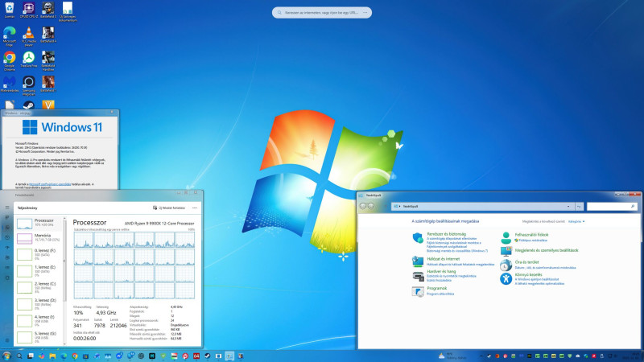Open File Explorer from the taskbar
The width and height of the screenshot is (644, 362).
[x=52, y=356]
